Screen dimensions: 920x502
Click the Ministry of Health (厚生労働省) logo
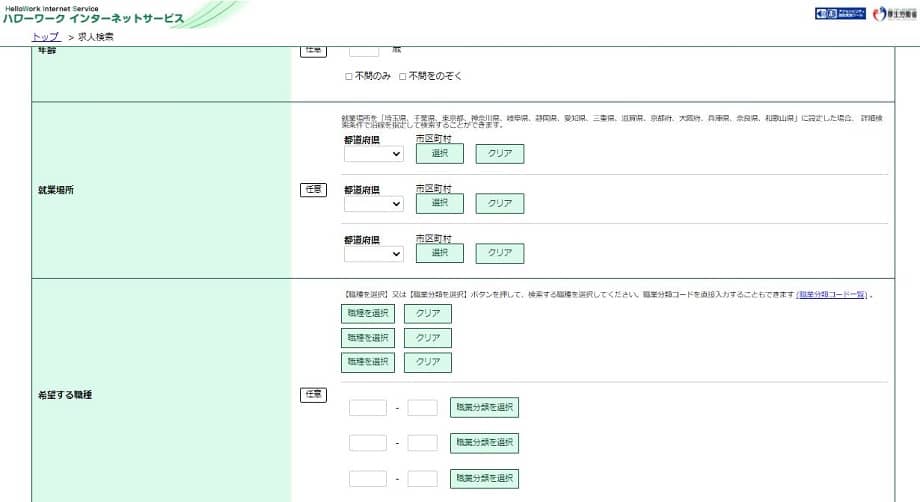tap(893, 14)
